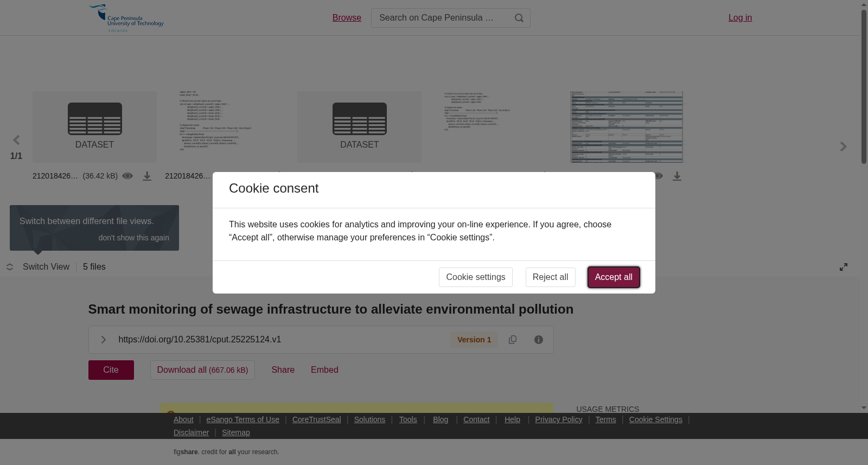Open the Contact footer link

point(476,419)
